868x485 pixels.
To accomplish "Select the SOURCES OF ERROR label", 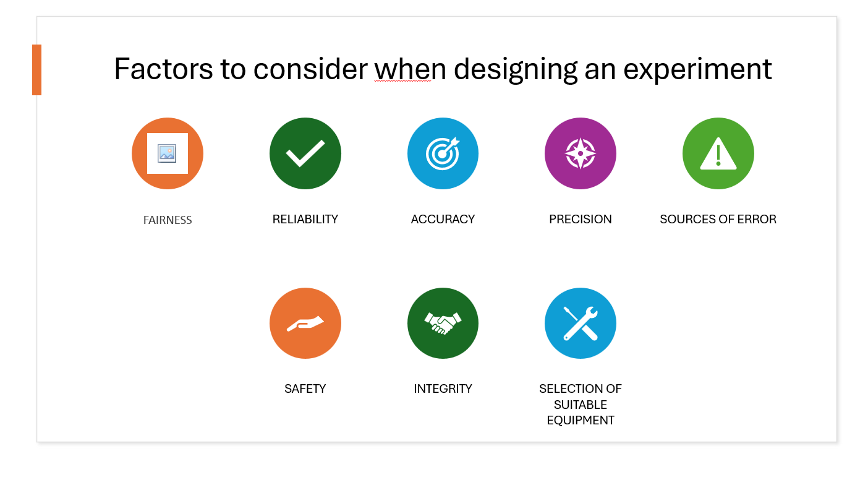I will pyautogui.click(x=718, y=219).
